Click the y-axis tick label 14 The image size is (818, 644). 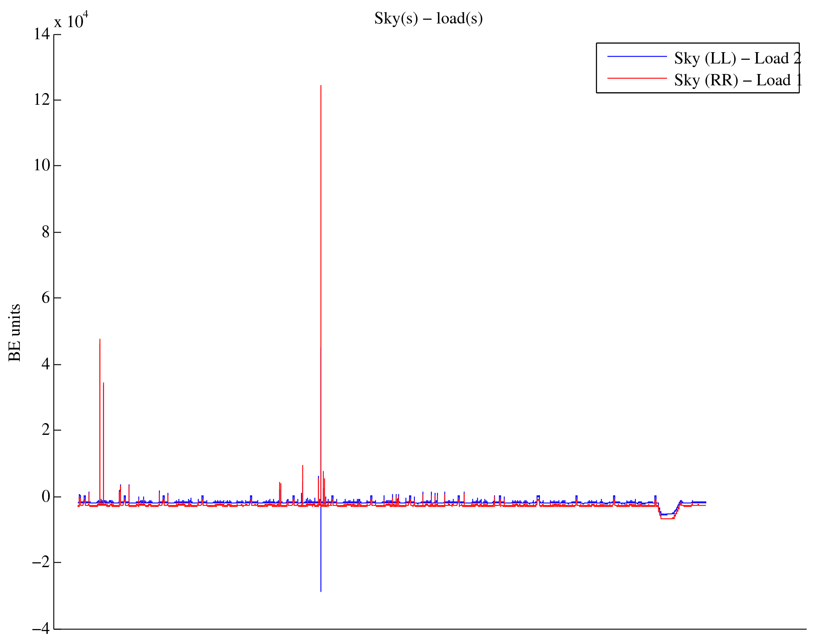(42, 34)
